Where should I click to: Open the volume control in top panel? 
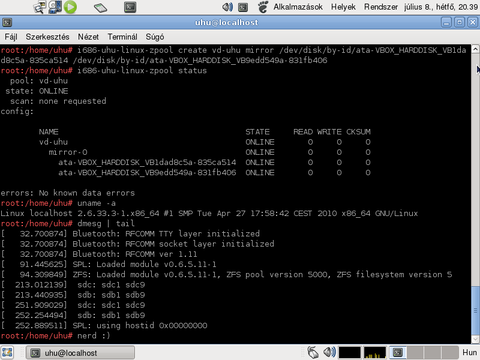pyautogui.click(x=227, y=7)
